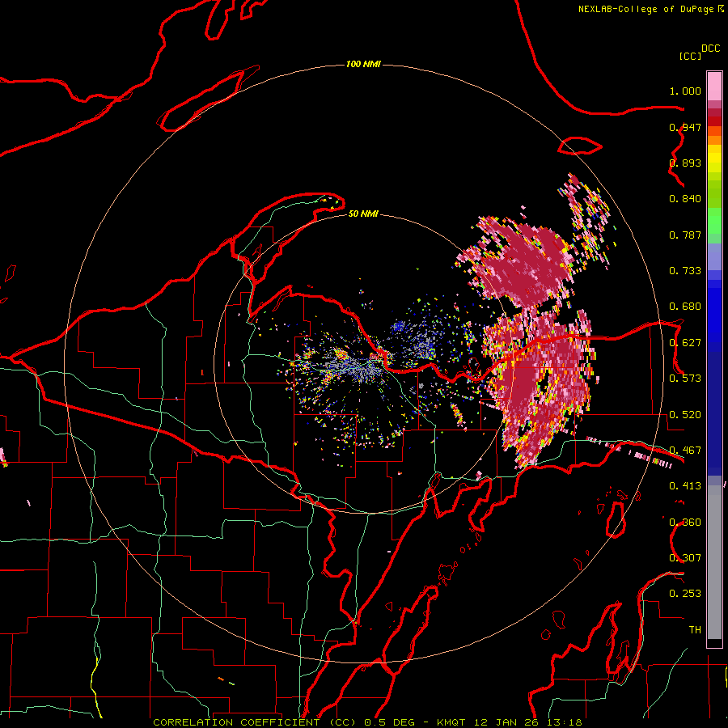Image resolution: width=728 pixels, height=728 pixels.
Task: Select the 0.573 scale value
Action: 685,379
